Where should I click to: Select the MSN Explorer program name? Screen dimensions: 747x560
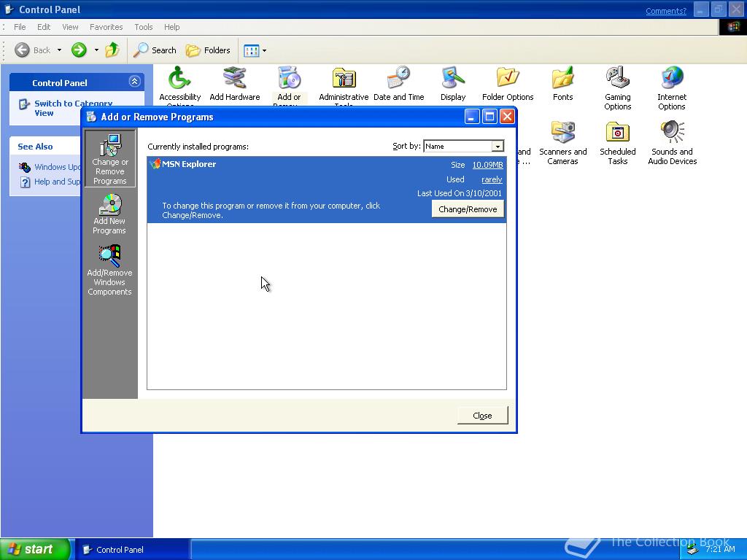pos(189,164)
